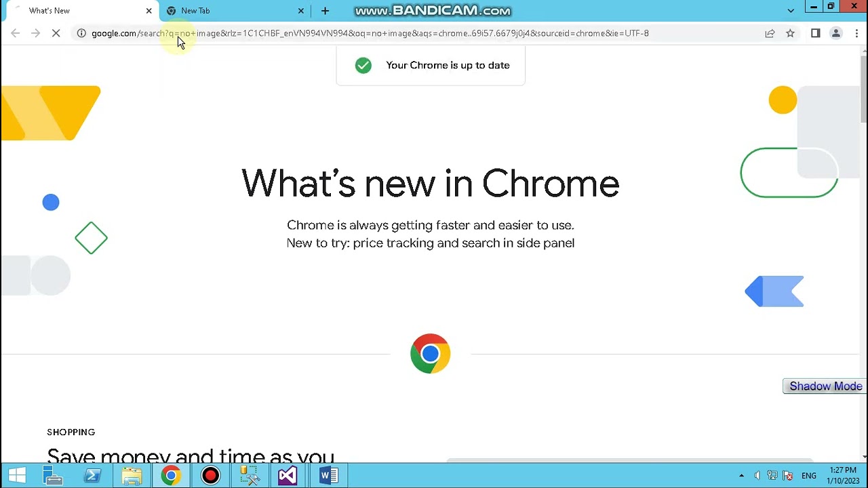
Task: Click the network tray icon
Action: (x=772, y=476)
